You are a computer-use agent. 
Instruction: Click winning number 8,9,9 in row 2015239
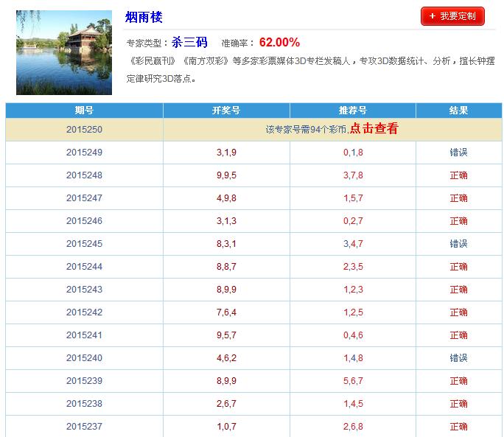226,381
